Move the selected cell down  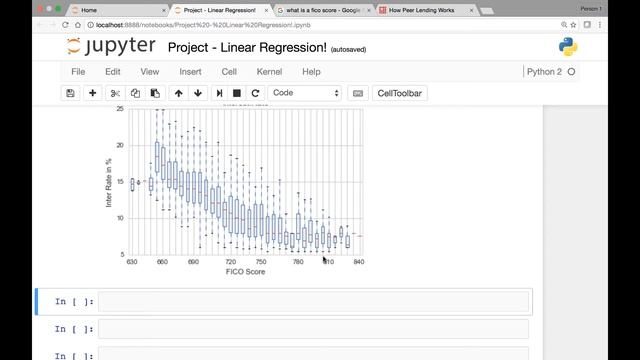[x=198, y=93]
